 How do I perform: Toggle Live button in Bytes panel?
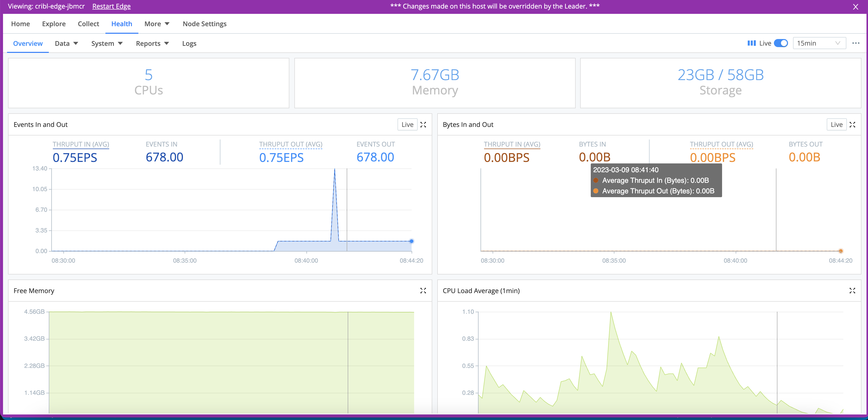tap(836, 124)
